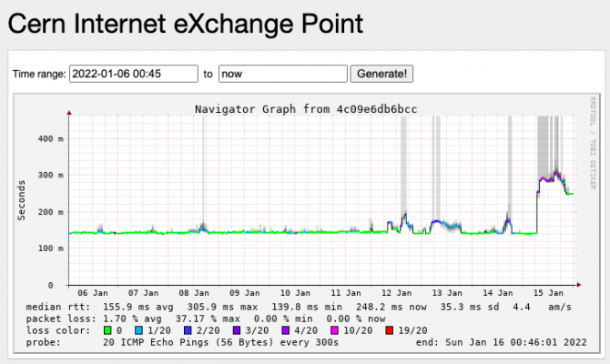Click the '300 m' y-axis label
The height and width of the screenshot is (364, 610).
[51, 175]
